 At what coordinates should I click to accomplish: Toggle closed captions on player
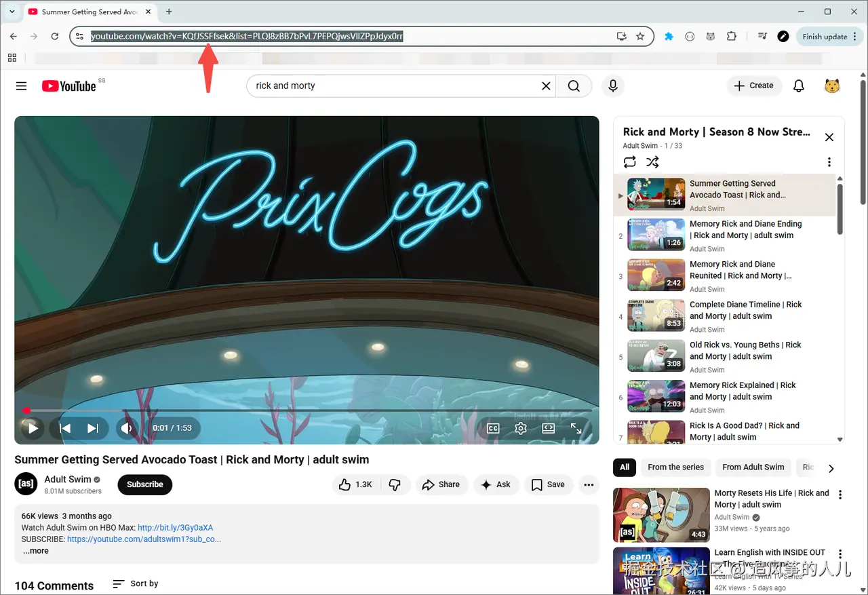point(493,428)
